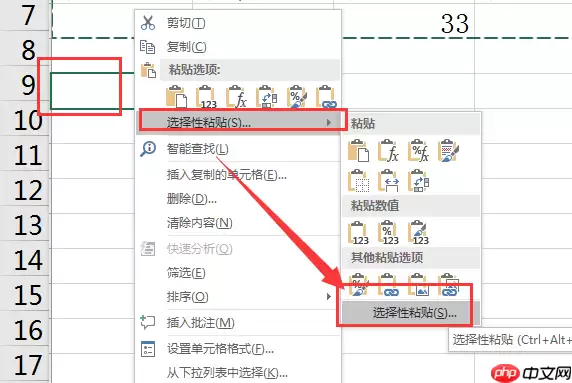This screenshot has width=572, height=383.
Task: Select row header 7
Action: (x=25, y=16)
